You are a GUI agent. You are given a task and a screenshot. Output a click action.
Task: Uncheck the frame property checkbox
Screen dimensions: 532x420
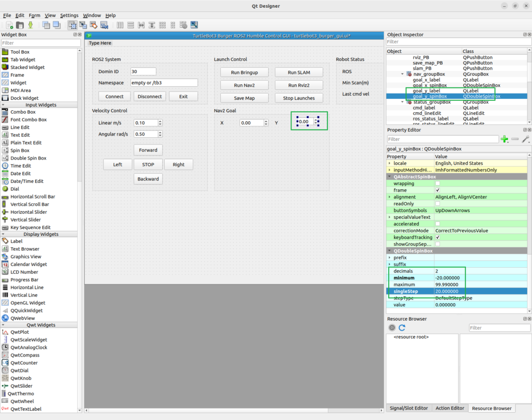(437, 190)
